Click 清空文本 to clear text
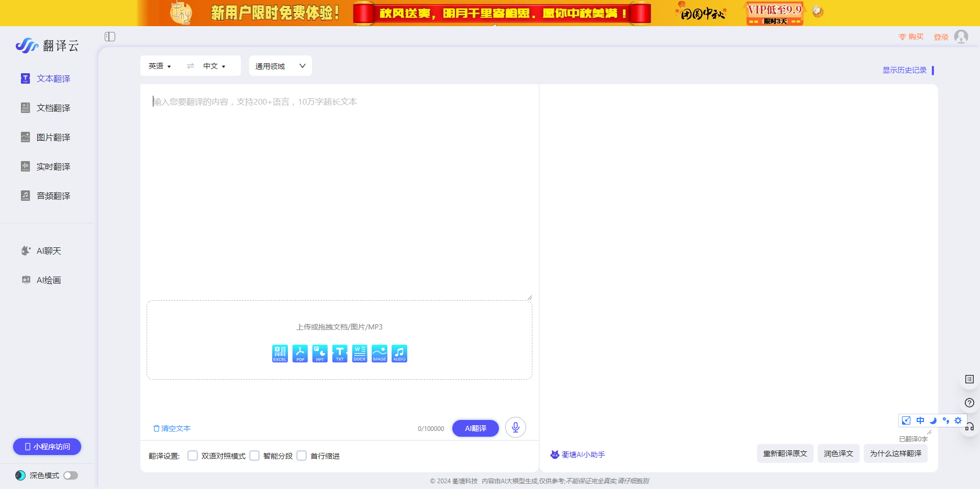This screenshot has width=980, height=489. pyautogui.click(x=172, y=428)
